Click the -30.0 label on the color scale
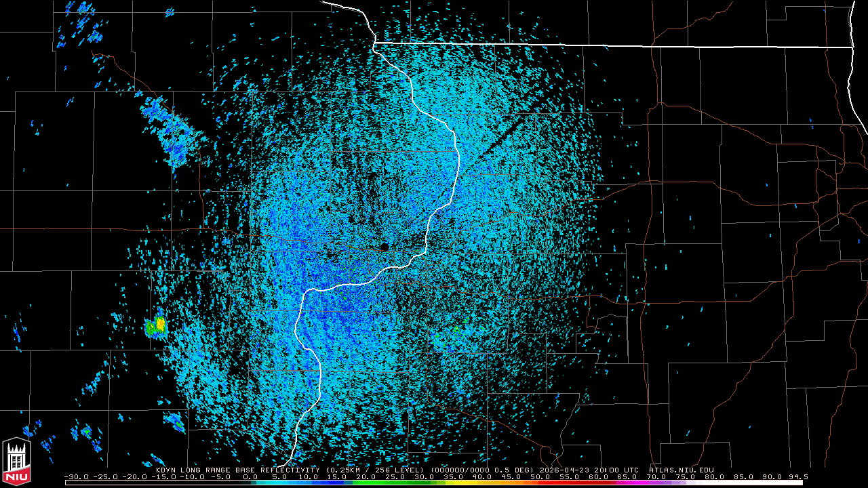868x488 pixels. (x=76, y=476)
